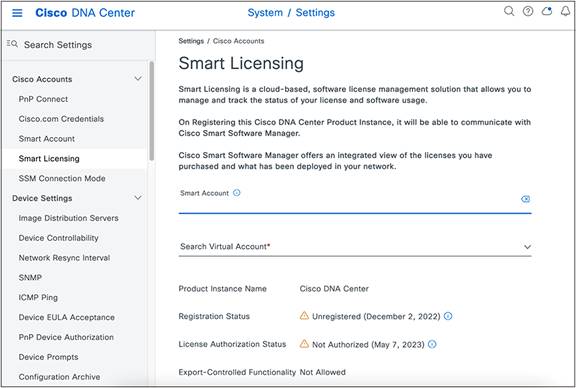Click the 'Not Allowed' value text
This screenshot has height=388, width=576.
[x=323, y=372]
